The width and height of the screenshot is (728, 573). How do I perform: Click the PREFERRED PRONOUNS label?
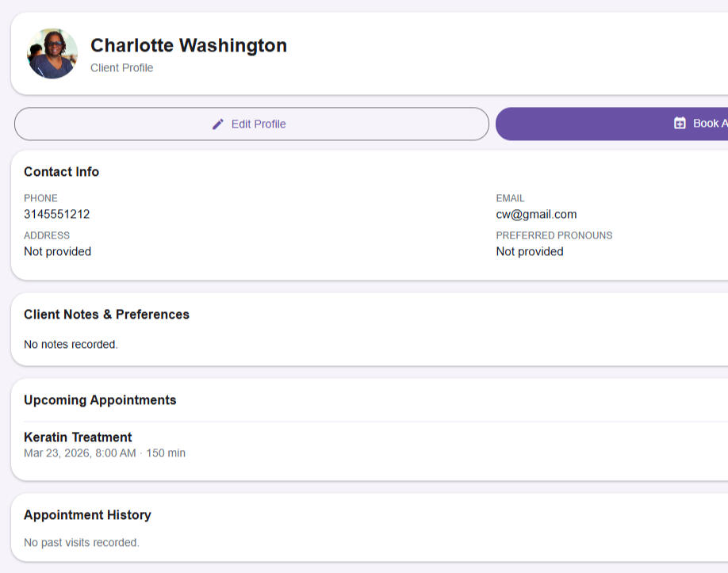pos(554,235)
